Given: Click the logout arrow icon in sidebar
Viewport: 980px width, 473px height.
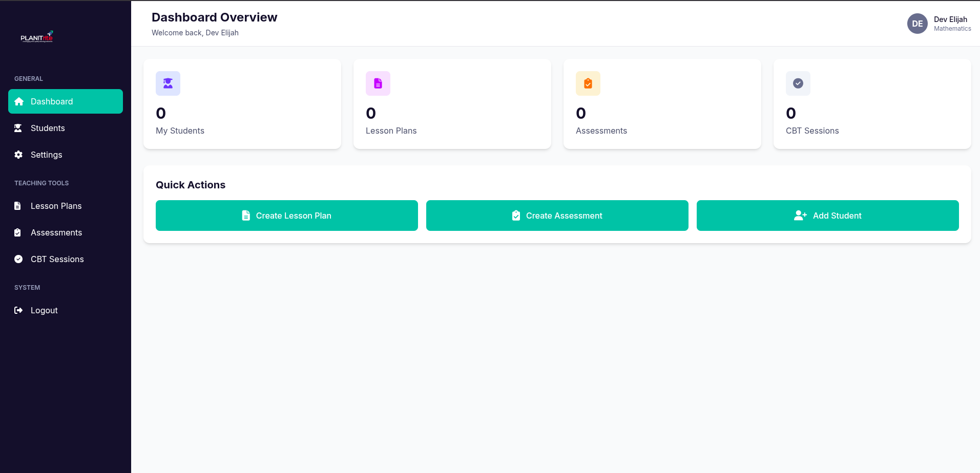Looking at the screenshot, I should (x=18, y=310).
